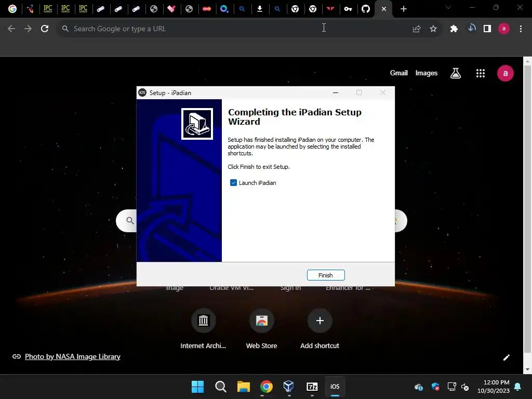
Task: Open the Chrome toolbar profile avatar
Action: click(x=504, y=29)
